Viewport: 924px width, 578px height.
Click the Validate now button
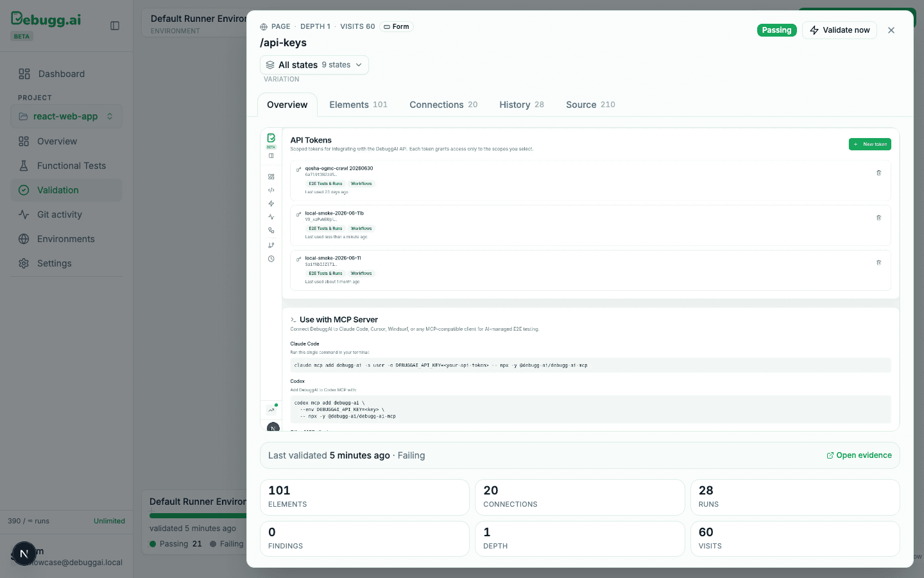pyautogui.click(x=839, y=30)
